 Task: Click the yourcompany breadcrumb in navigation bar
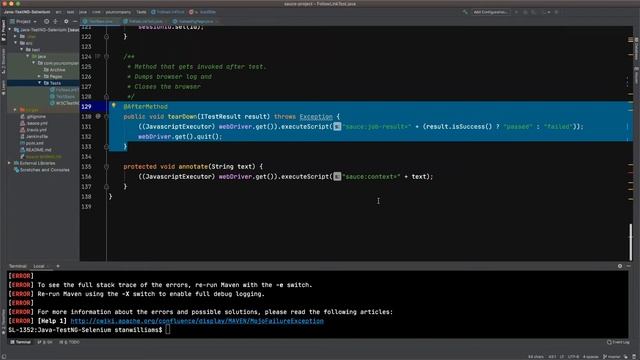tap(118, 12)
